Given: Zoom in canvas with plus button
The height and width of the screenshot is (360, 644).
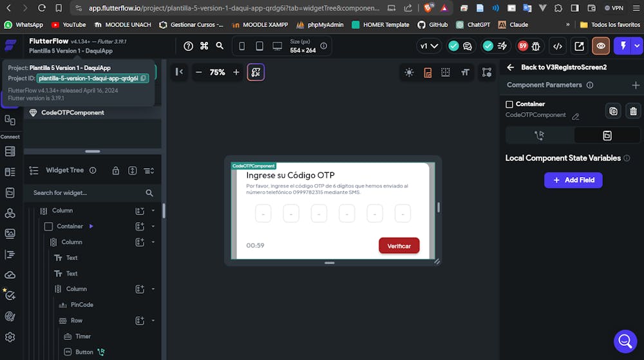Looking at the screenshot, I should (x=236, y=72).
